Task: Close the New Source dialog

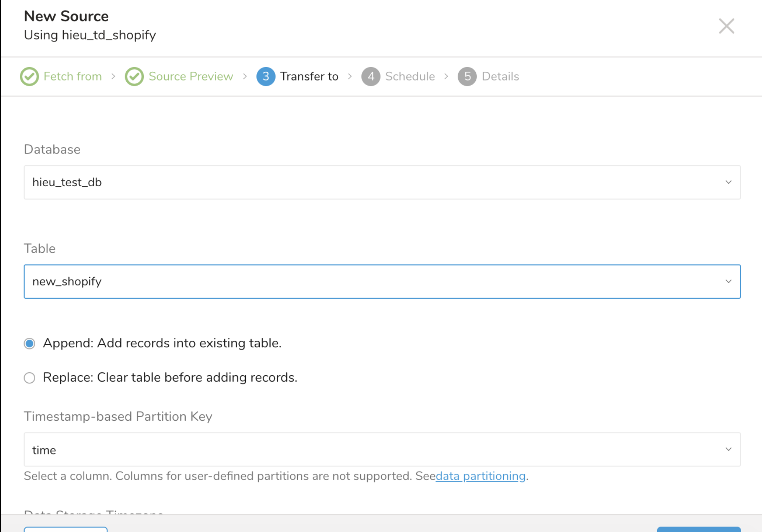Action: tap(726, 26)
